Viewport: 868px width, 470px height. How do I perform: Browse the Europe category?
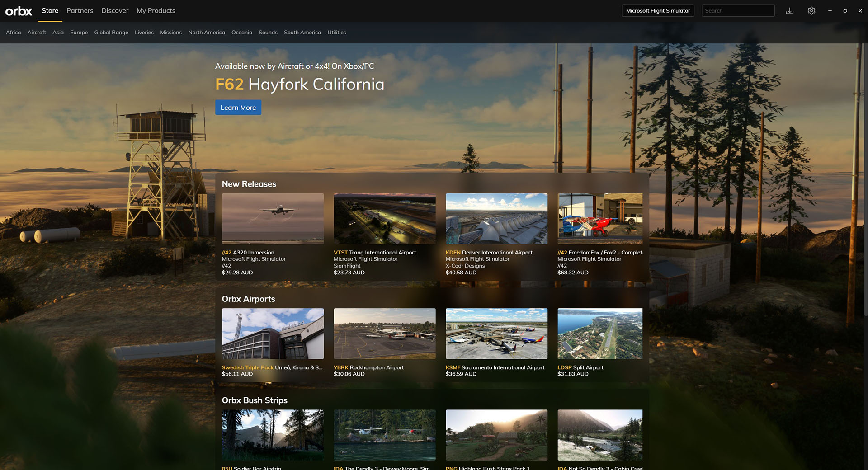tap(79, 33)
